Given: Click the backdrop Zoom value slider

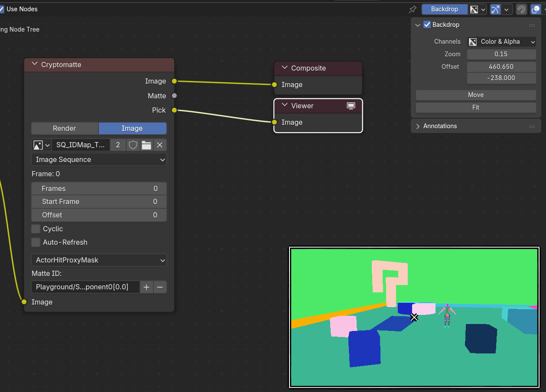Looking at the screenshot, I should pyautogui.click(x=501, y=54).
